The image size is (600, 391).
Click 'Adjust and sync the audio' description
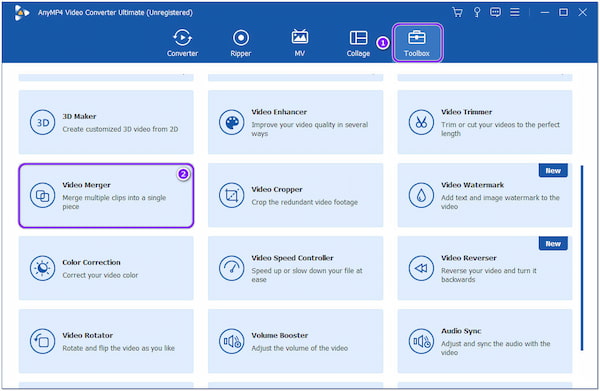coord(496,348)
